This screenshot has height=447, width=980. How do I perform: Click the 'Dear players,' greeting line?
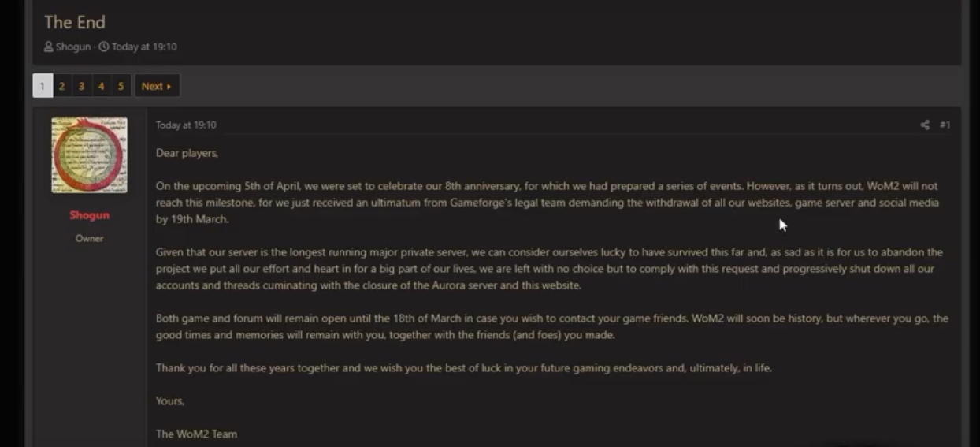point(187,153)
